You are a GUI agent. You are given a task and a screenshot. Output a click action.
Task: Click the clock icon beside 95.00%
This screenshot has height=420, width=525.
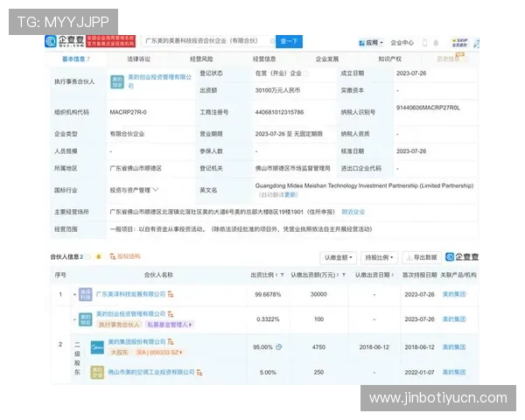(278, 347)
